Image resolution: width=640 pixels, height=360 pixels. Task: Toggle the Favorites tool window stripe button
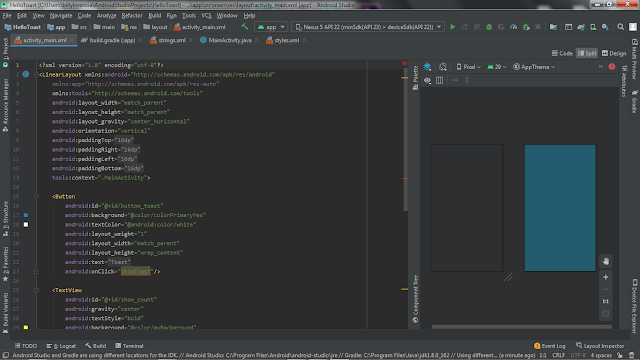[x=5, y=264]
